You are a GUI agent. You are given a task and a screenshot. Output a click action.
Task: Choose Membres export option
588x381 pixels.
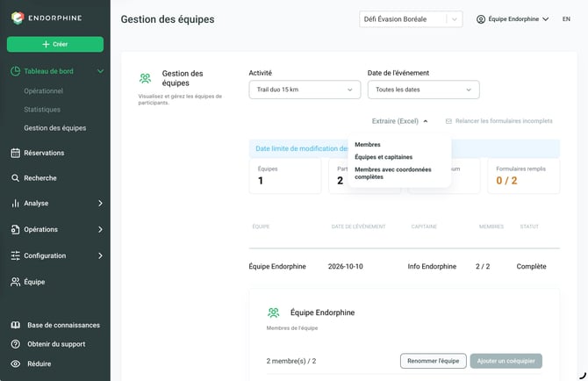(368, 144)
